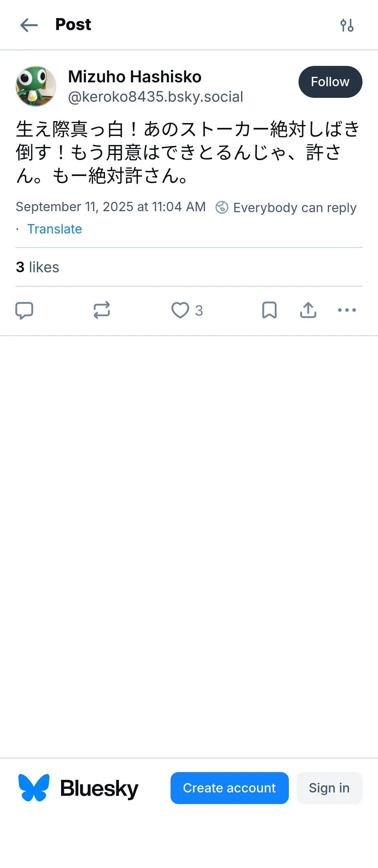Open Mizuho Hashisko's frog avatar
Viewport: 378px width, 868px height.
(x=36, y=86)
